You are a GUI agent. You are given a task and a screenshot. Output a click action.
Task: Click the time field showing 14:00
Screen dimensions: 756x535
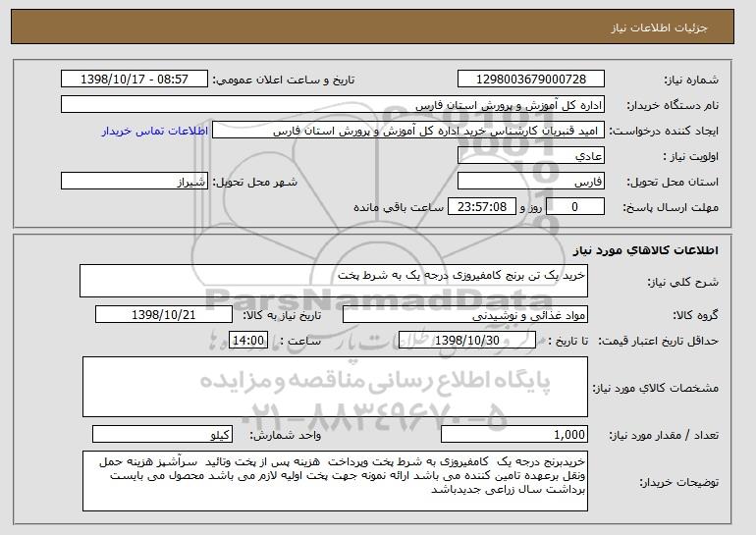point(248,341)
